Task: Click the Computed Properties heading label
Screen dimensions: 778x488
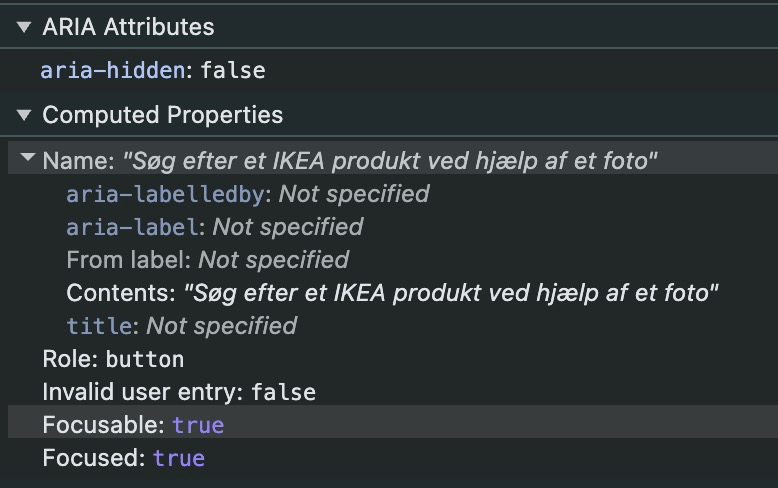Action: tap(163, 115)
